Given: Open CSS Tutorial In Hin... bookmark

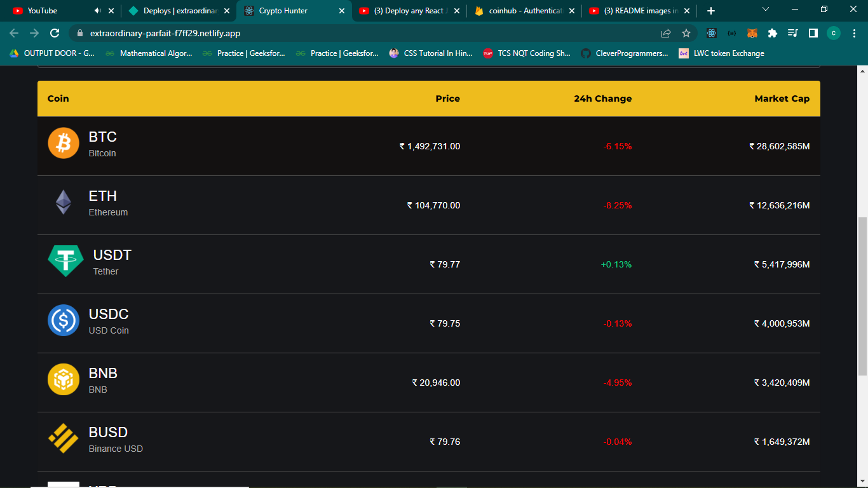Looking at the screenshot, I should (431, 53).
